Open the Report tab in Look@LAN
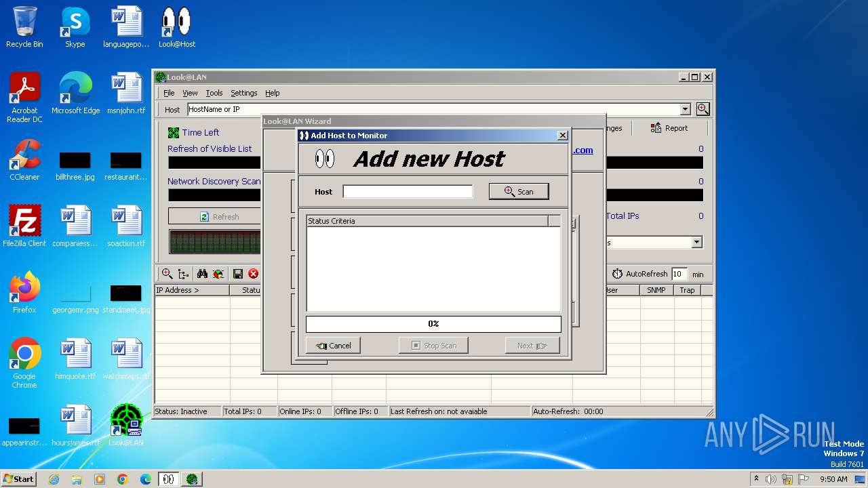868x488 pixels. (x=669, y=128)
